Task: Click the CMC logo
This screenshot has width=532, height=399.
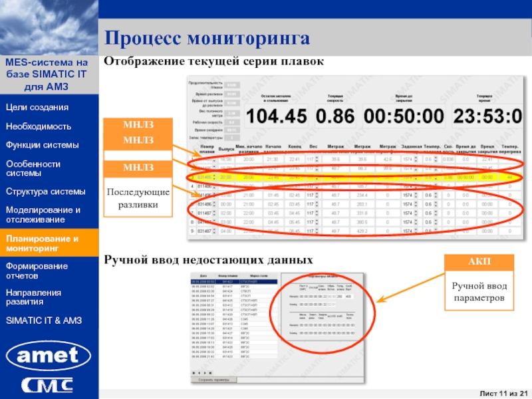Action: coord(47,385)
